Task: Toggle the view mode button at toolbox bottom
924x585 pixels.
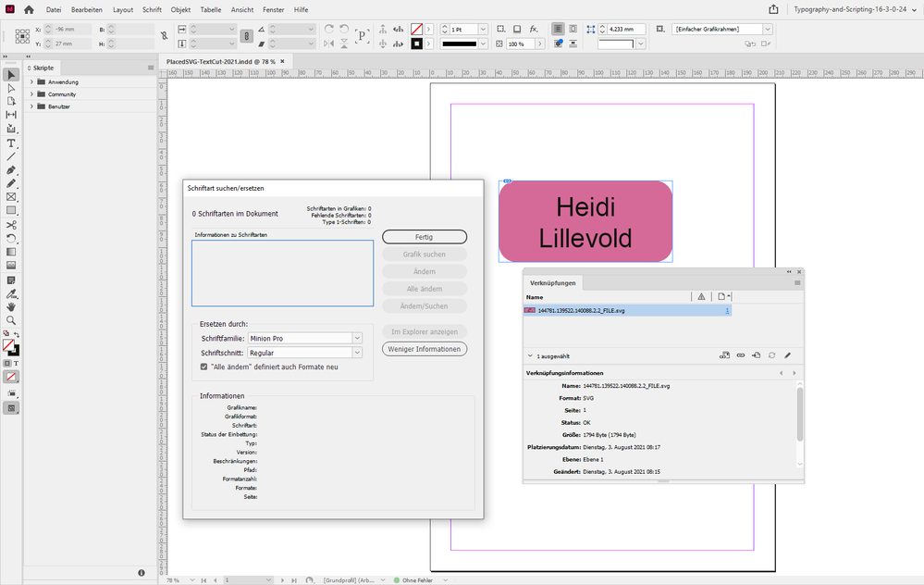Action: tap(11, 408)
